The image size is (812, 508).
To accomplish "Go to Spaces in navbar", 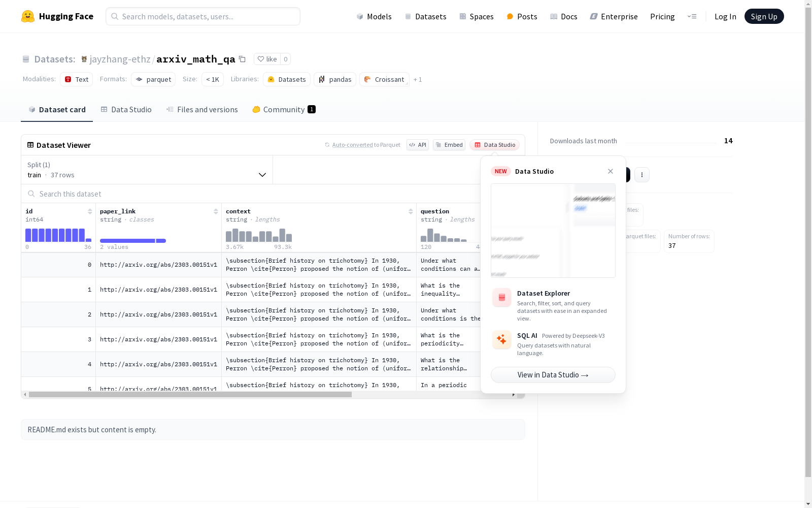I will [x=476, y=17].
